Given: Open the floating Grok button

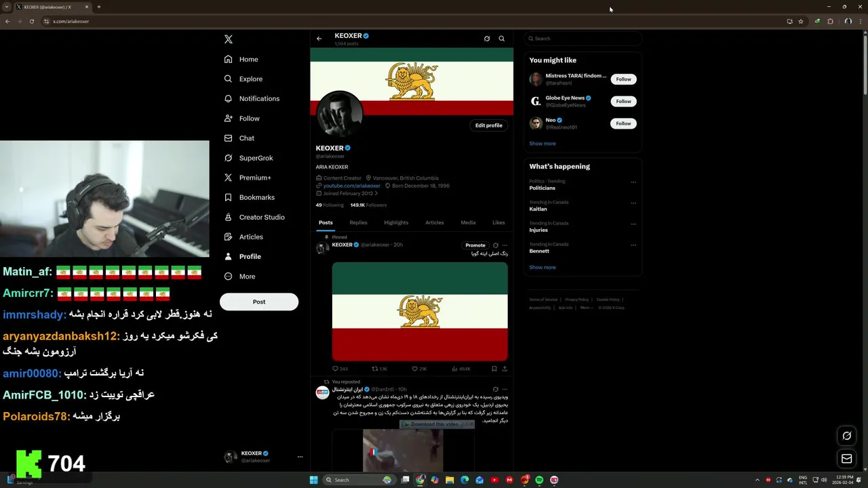Looking at the screenshot, I should [x=847, y=436].
